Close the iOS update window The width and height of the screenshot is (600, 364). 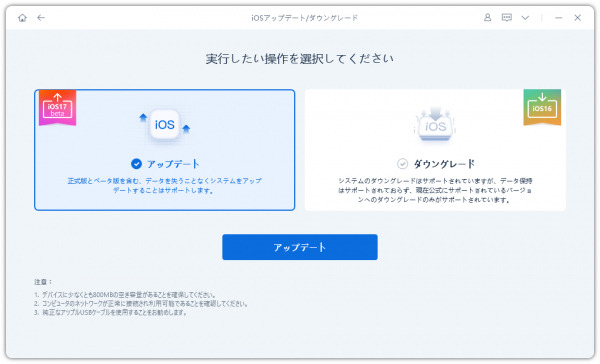click(577, 18)
